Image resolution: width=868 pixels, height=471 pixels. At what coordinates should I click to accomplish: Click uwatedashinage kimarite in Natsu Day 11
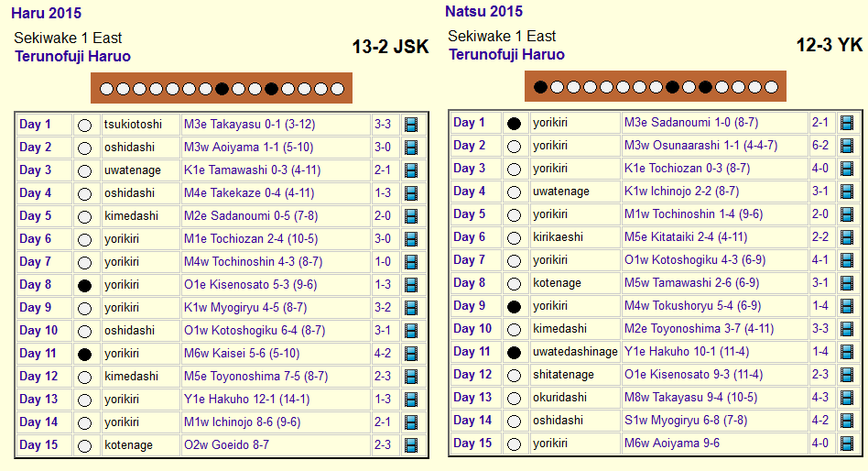pos(575,352)
